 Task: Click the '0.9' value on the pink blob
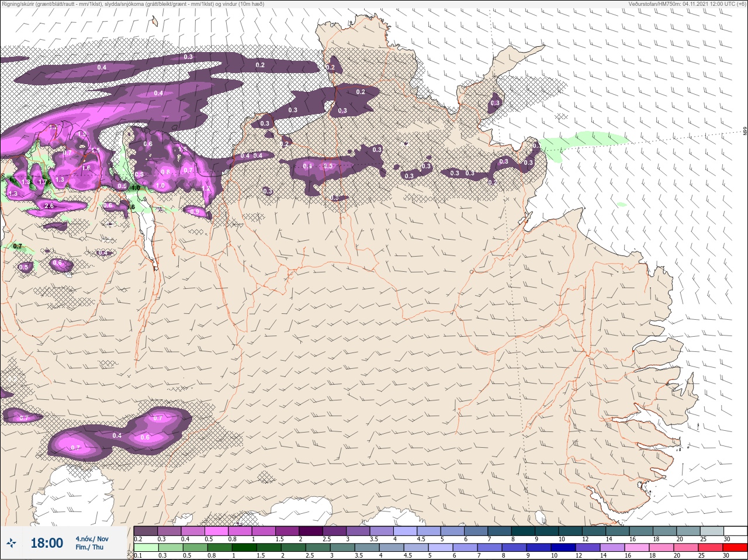195,212
